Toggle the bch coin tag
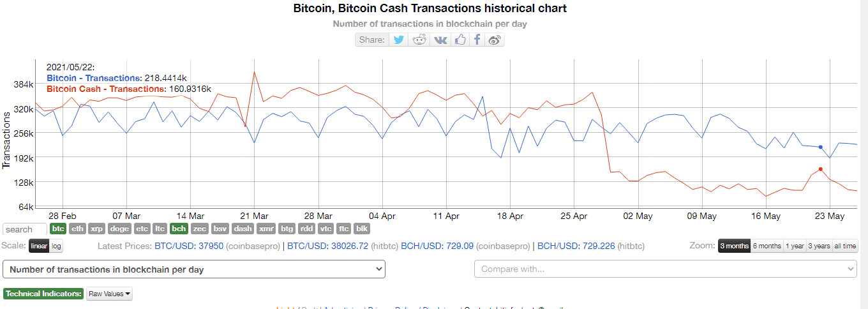Screen dimensions: 868x309 (179, 229)
